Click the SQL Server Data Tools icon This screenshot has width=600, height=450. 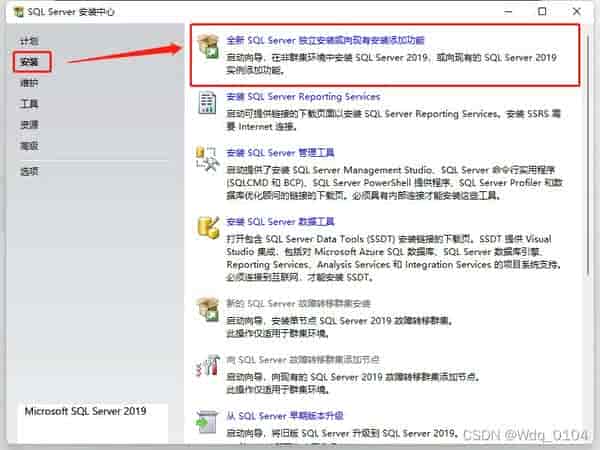[209, 230]
